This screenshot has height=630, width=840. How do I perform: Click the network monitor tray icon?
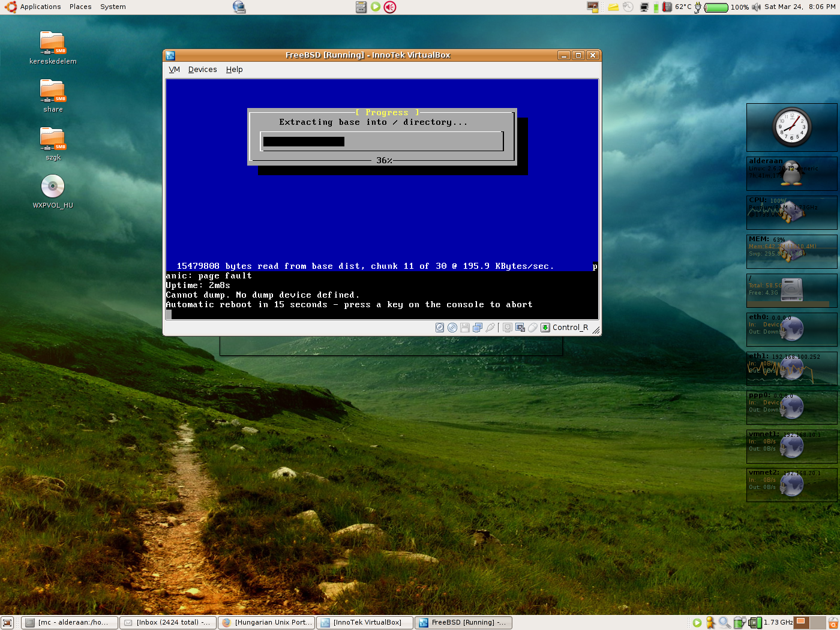(x=644, y=7)
